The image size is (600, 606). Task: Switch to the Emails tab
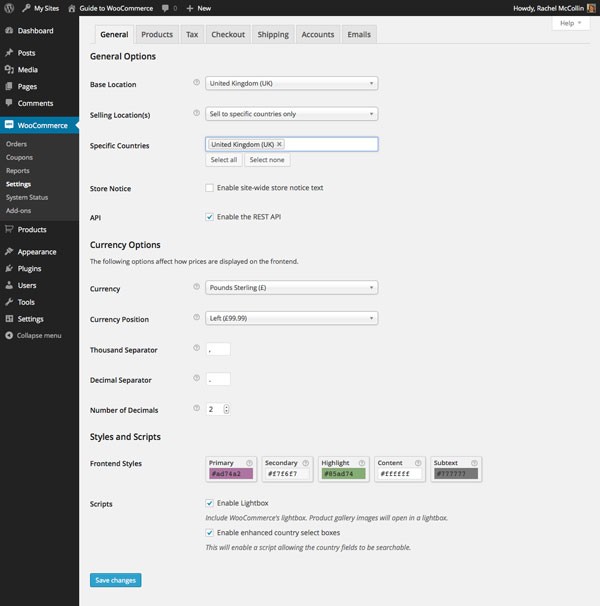coord(359,34)
